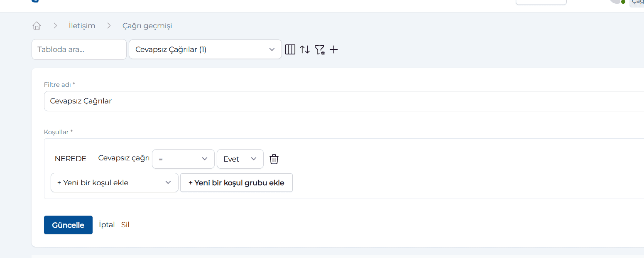This screenshot has width=644, height=258.
Task: Click the sort arrows icon
Action: tap(305, 49)
